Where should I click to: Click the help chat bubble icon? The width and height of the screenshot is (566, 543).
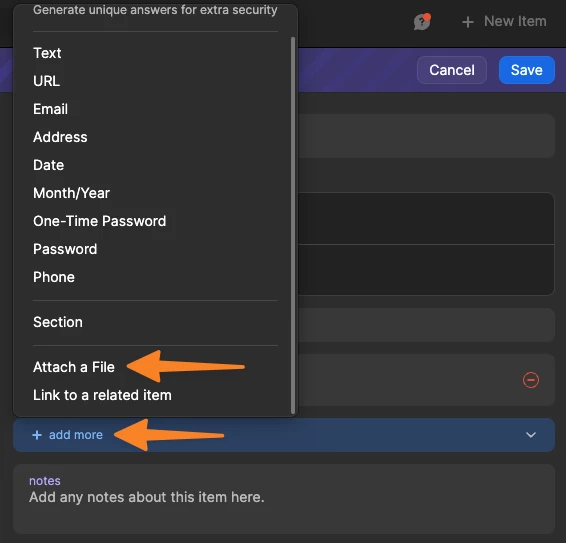pos(422,22)
